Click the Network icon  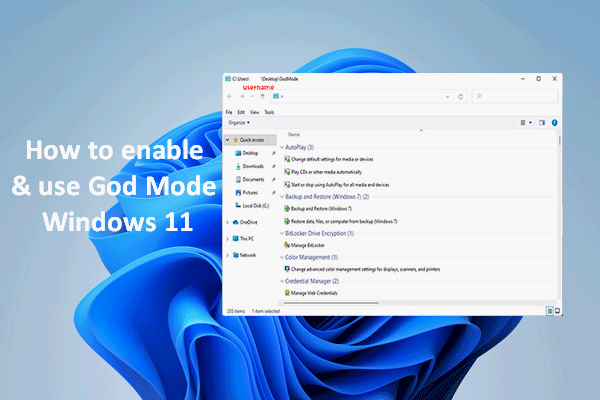click(236, 255)
